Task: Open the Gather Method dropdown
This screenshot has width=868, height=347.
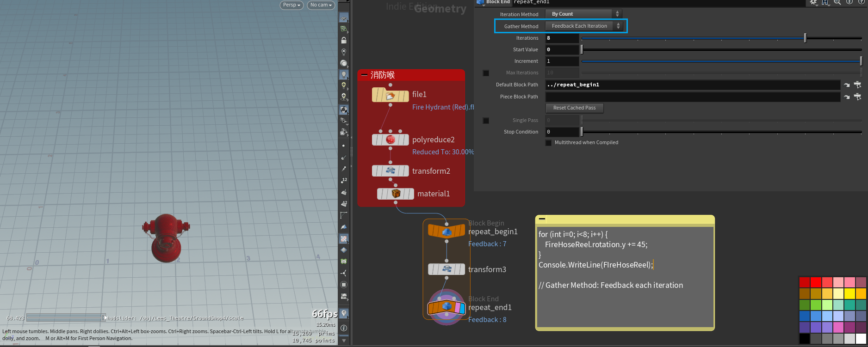Action: [583, 26]
